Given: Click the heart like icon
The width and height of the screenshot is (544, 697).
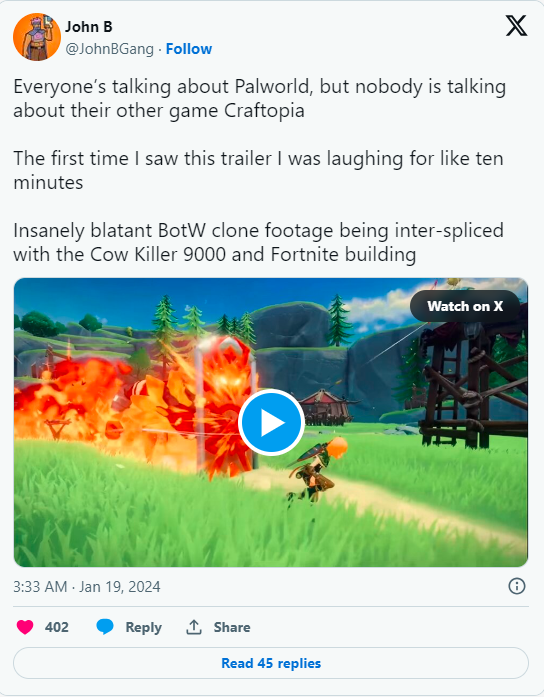Looking at the screenshot, I should [25, 627].
